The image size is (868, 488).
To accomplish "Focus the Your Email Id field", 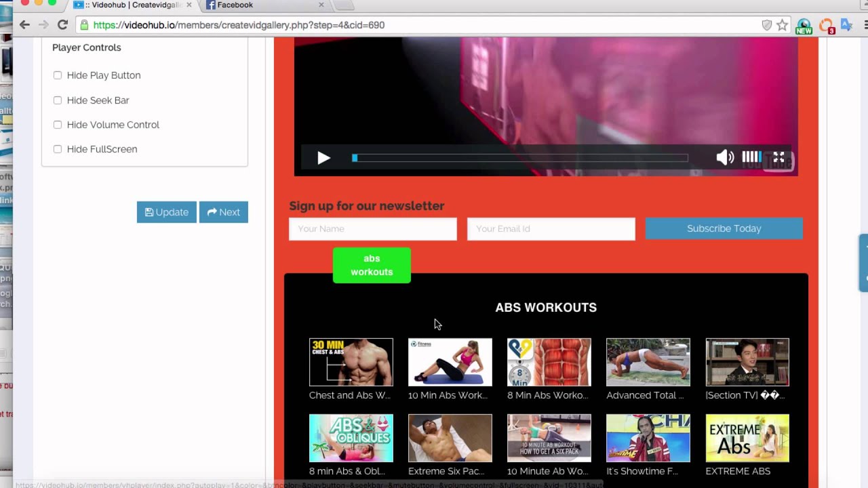I will click(551, 228).
